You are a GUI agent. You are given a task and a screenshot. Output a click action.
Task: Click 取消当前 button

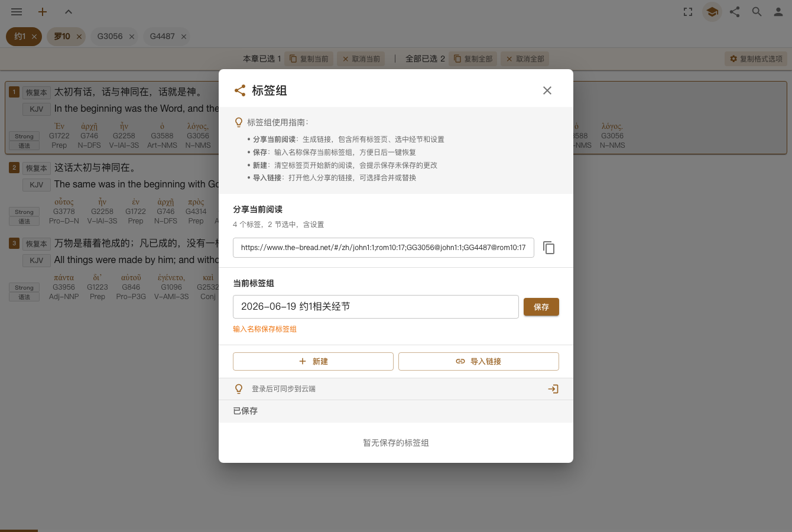pos(361,59)
